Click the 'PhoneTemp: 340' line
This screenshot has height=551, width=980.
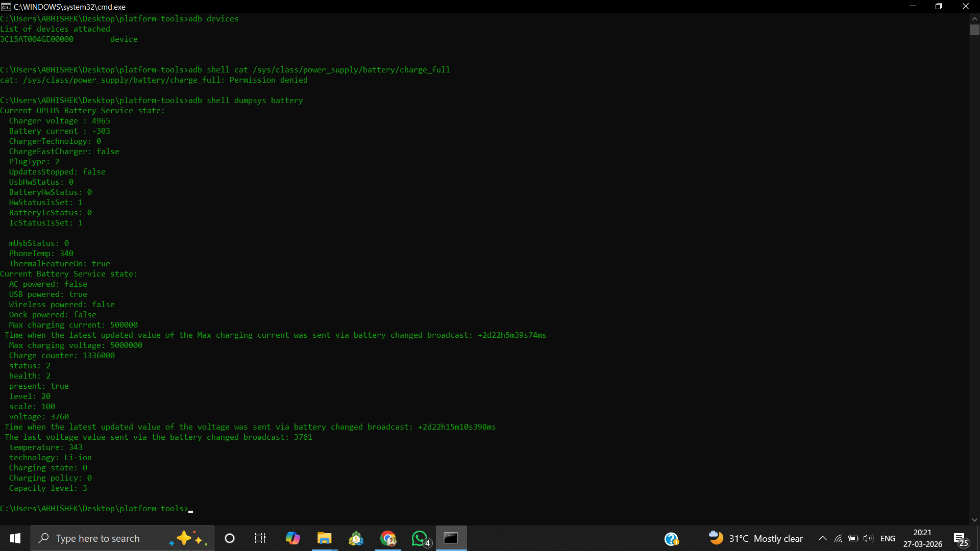coord(41,254)
